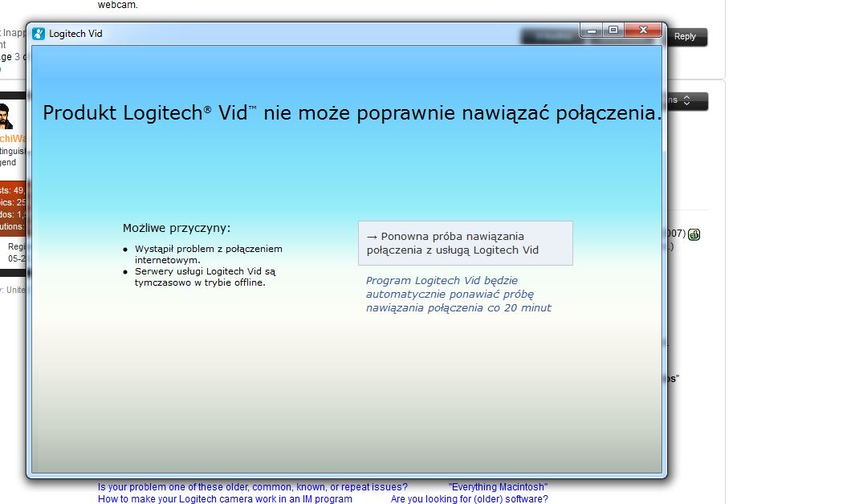Retry connecting to the Logitech Vid service
The height and width of the screenshot is (504, 859).
click(x=465, y=243)
